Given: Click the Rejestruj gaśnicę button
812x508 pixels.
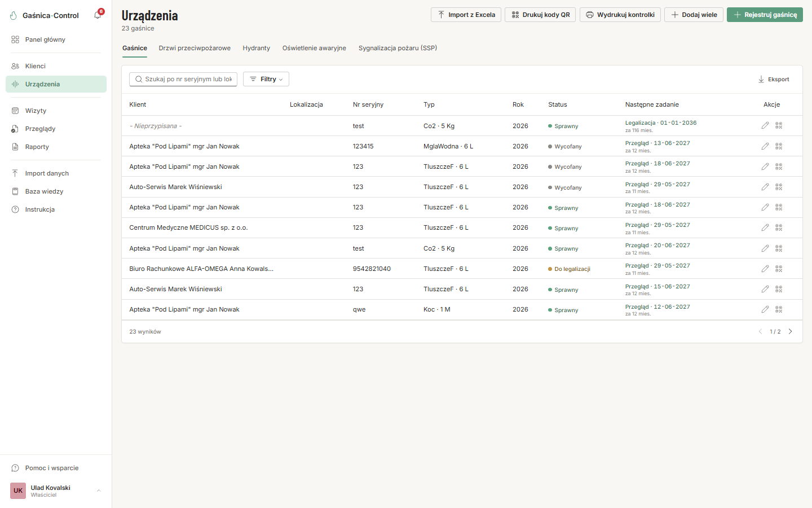Looking at the screenshot, I should [765, 15].
